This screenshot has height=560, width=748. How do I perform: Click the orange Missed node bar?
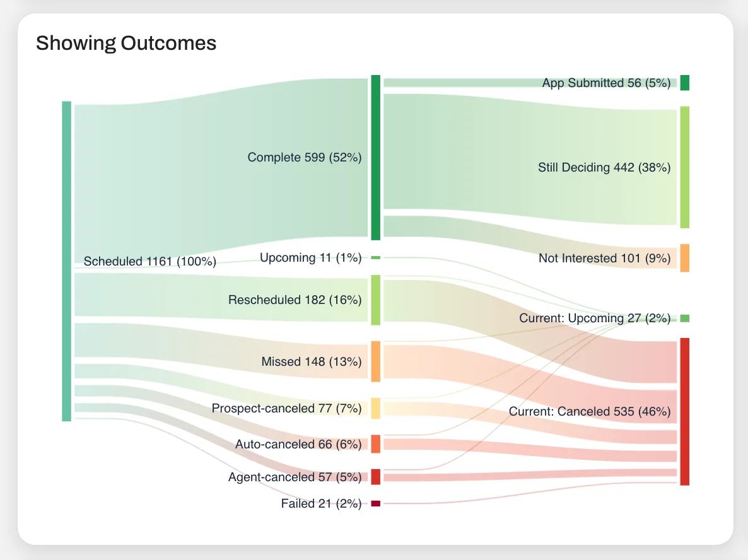pyautogui.click(x=375, y=361)
